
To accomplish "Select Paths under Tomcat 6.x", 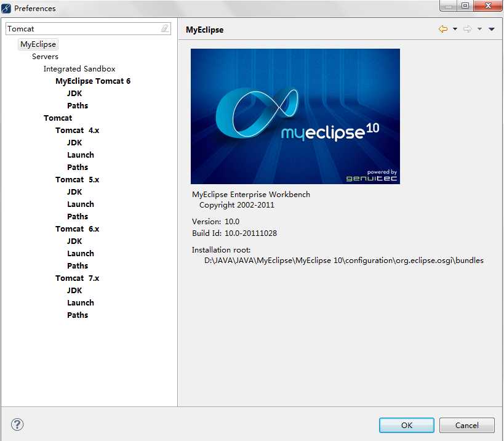I will tap(78, 265).
